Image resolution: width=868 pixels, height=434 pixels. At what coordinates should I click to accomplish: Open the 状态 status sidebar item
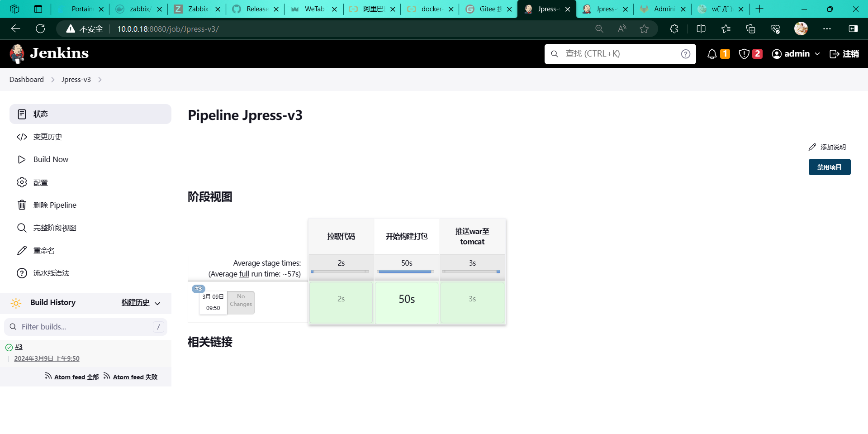(x=90, y=114)
